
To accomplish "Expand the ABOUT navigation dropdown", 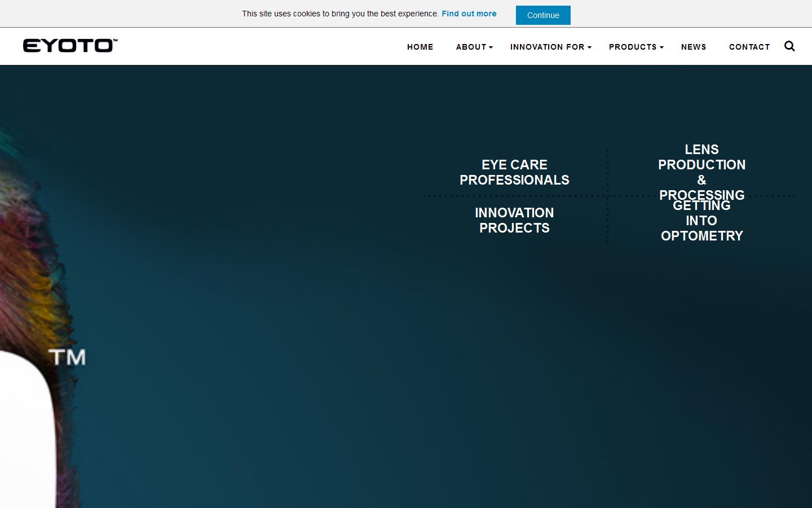I will coord(471,47).
